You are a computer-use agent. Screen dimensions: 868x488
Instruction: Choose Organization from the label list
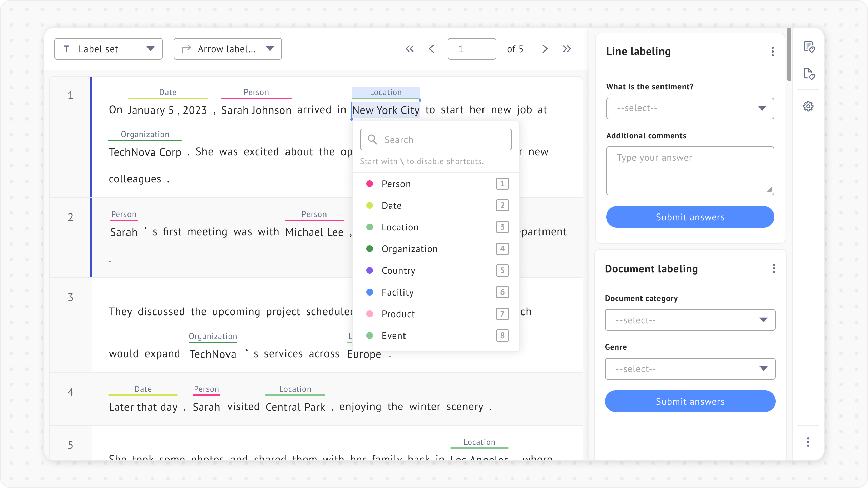pyautogui.click(x=409, y=249)
